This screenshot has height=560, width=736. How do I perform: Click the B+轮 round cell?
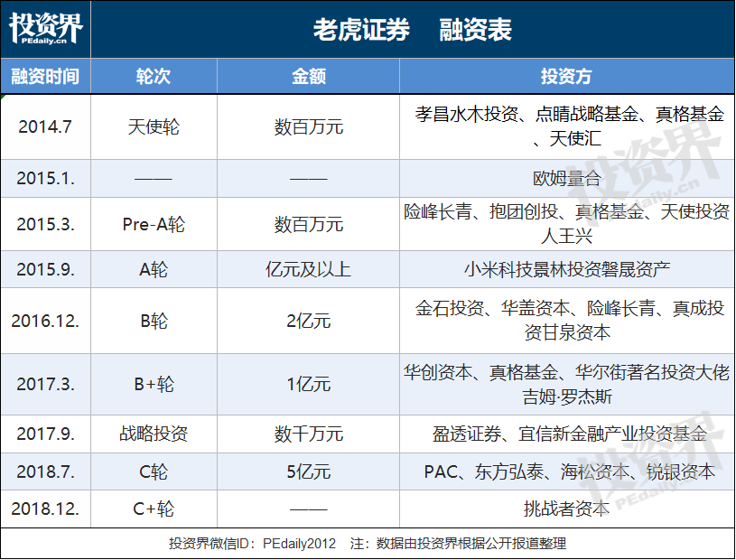tap(154, 385)
